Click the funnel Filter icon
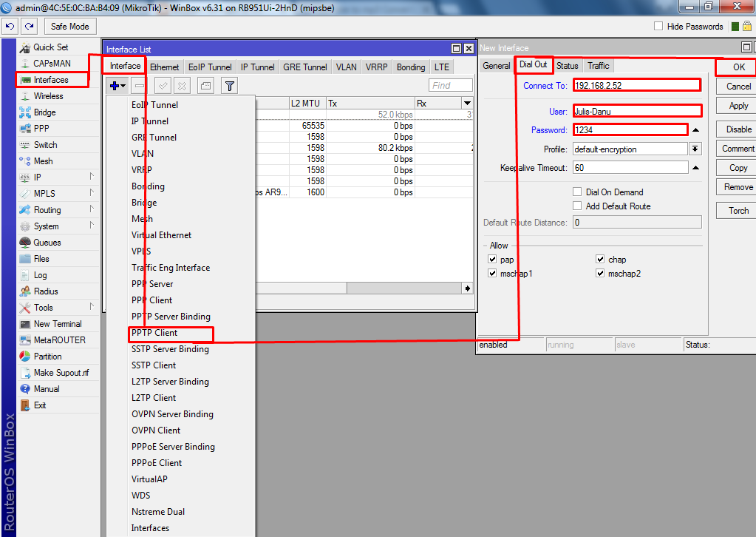756x537 pixels. [230, 86]
